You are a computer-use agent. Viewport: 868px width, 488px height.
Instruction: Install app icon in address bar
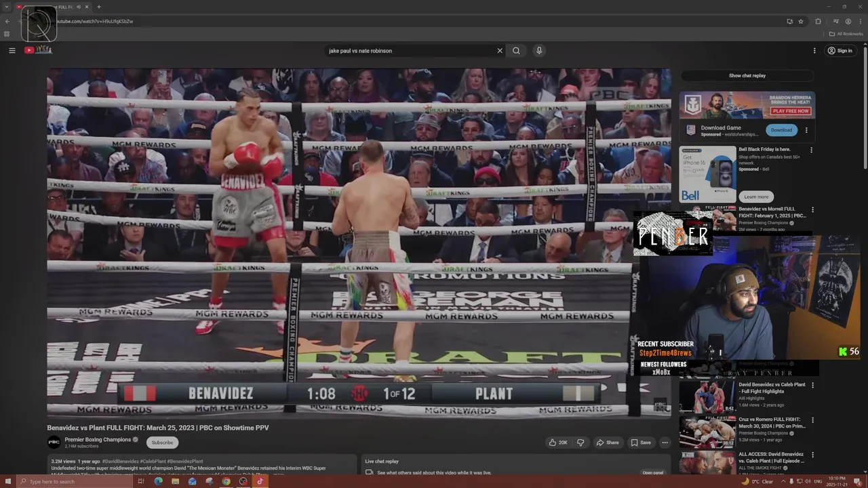(789, 21)
